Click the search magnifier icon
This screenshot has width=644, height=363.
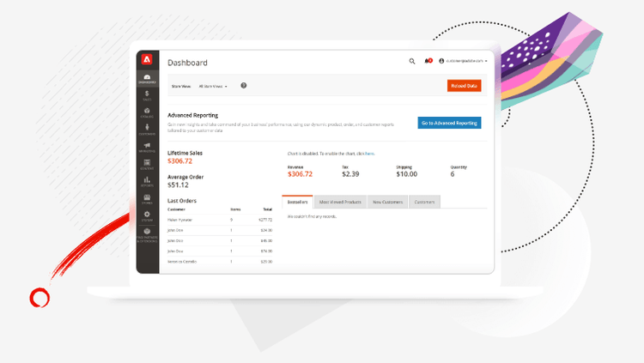tap(412, 61)
